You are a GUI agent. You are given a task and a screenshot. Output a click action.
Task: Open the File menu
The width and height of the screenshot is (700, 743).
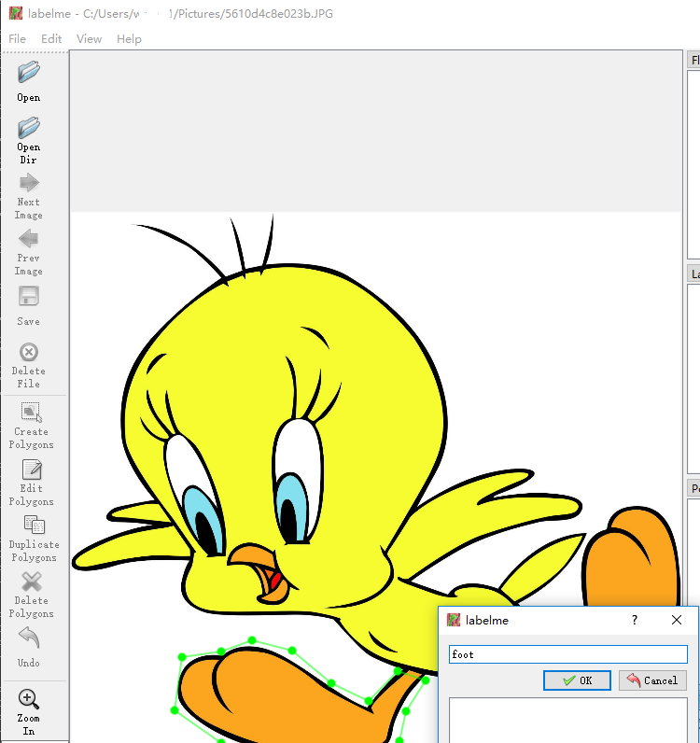click(x=17, y=39)
